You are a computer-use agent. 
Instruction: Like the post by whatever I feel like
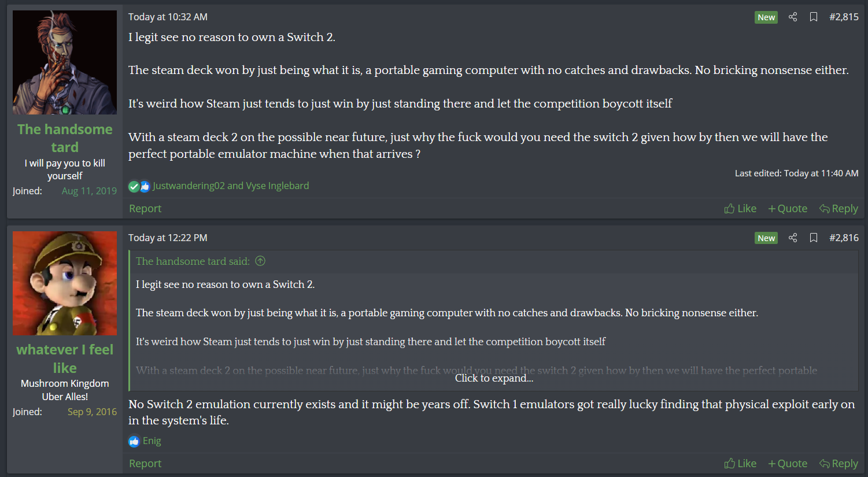point(740,464)
